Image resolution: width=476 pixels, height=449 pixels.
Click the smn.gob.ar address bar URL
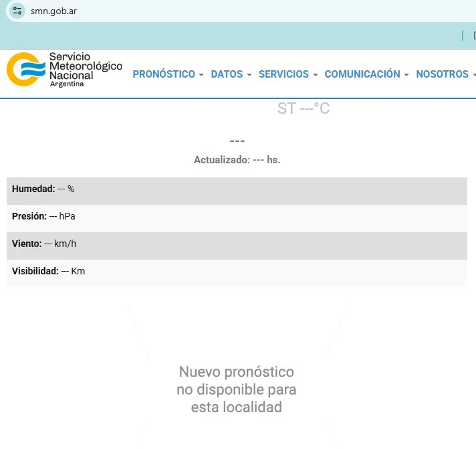click(x=53, y=11)
